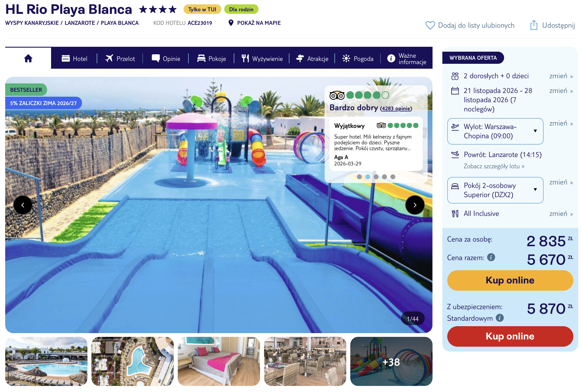This screenshot has height=392, width=582.
Task: Open the Atrakcje tab
Action: click(312, 59)
